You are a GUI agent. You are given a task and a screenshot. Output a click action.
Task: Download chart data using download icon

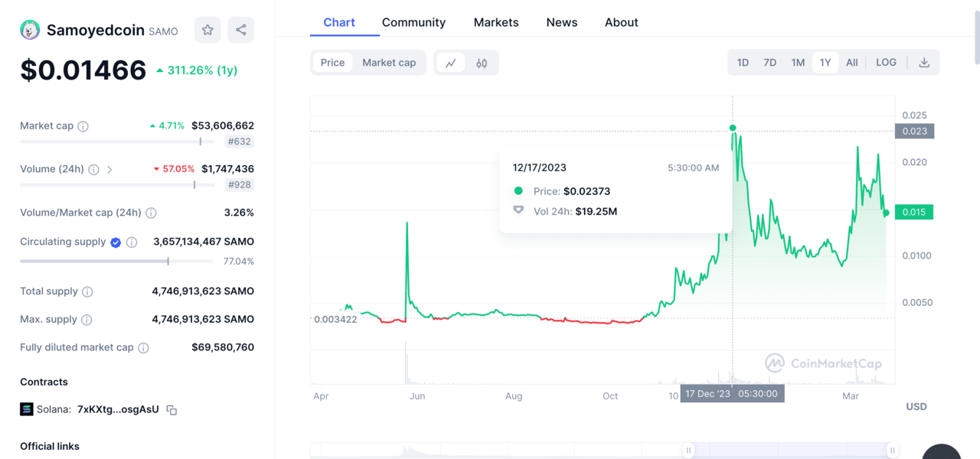(924, 63)
